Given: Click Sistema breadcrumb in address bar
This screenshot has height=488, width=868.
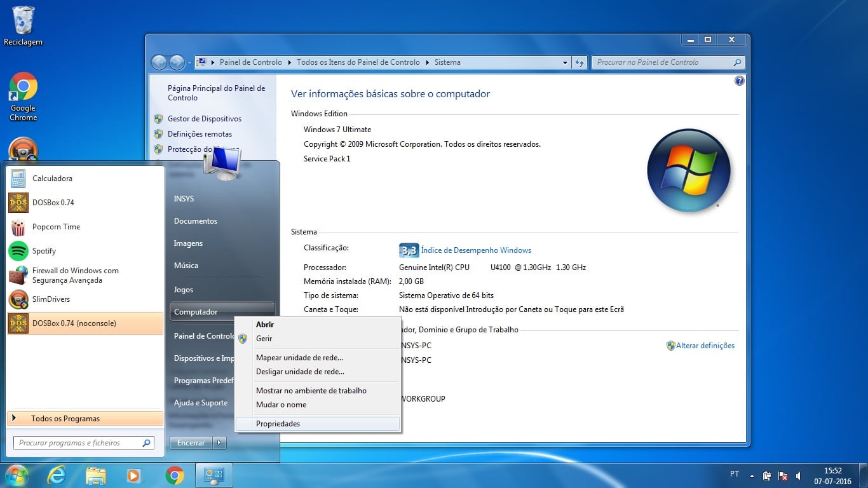Looking at the screenshot, I should click(x=448, y=62).
